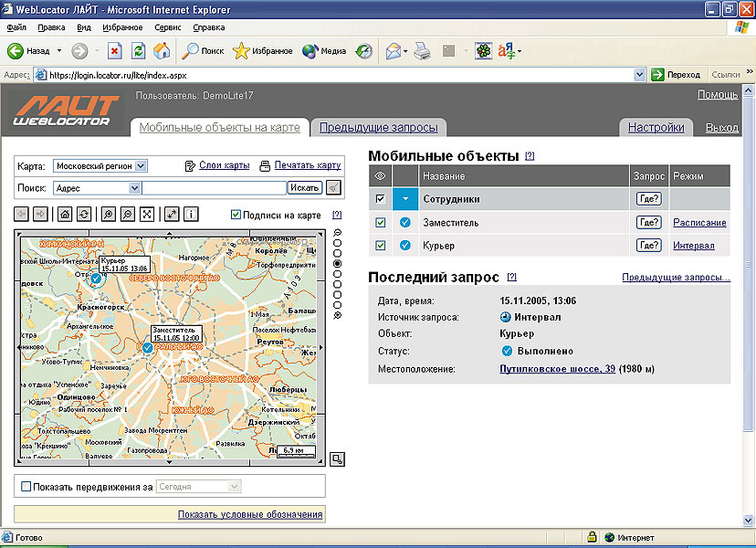Click the search address input field

[214, 187]
